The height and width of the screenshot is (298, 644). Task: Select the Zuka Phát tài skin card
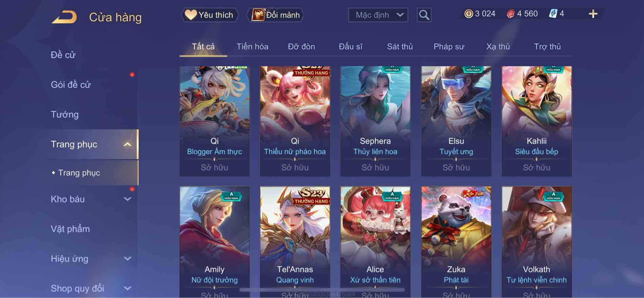pos(456,242)
